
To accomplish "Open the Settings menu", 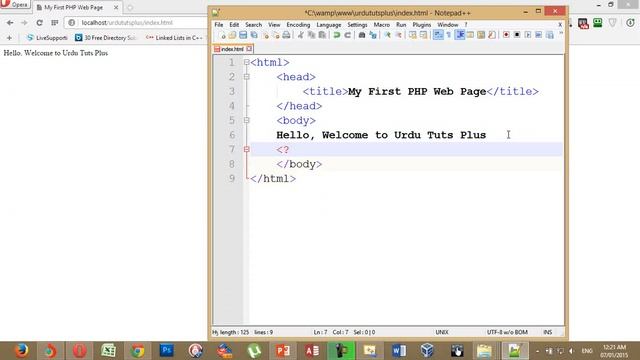I will [357, 25].
